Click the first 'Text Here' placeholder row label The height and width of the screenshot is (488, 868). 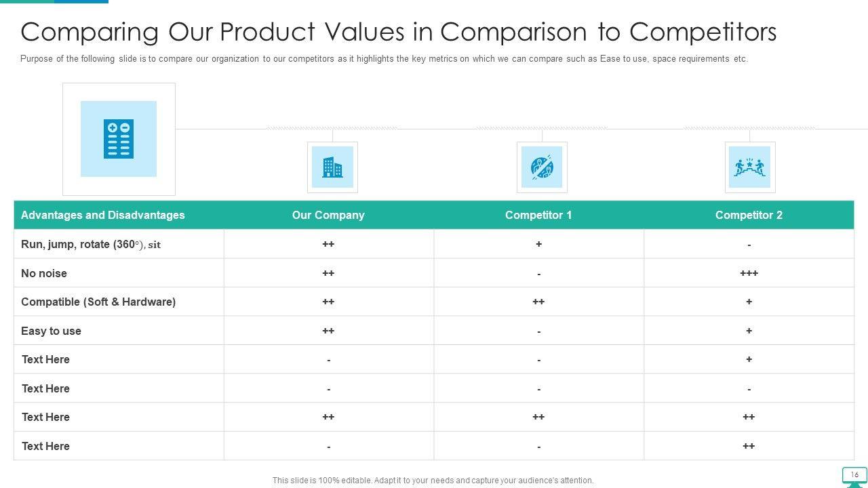45,359
